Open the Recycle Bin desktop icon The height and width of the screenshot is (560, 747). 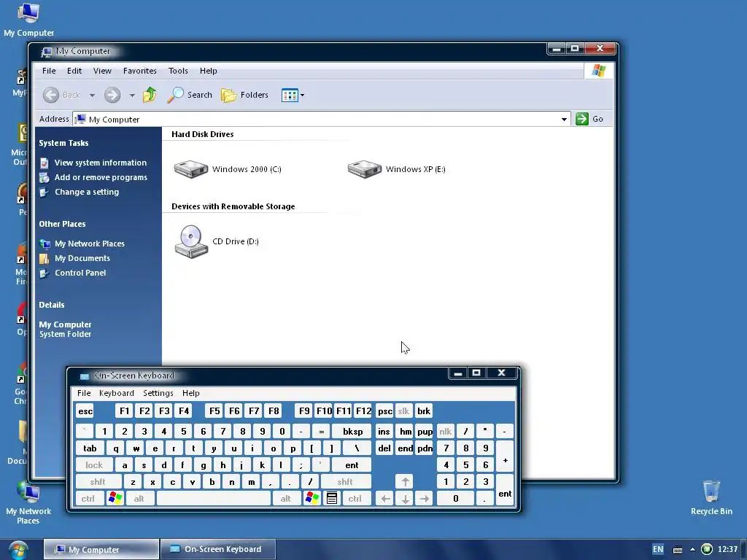(711, 497)
